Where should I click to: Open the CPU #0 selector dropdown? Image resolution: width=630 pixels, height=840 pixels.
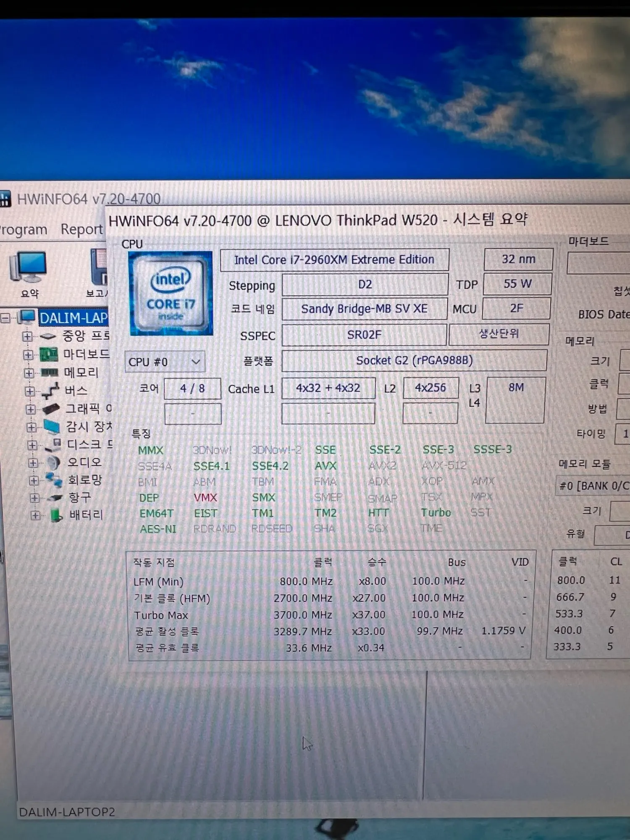click(165, 362)
